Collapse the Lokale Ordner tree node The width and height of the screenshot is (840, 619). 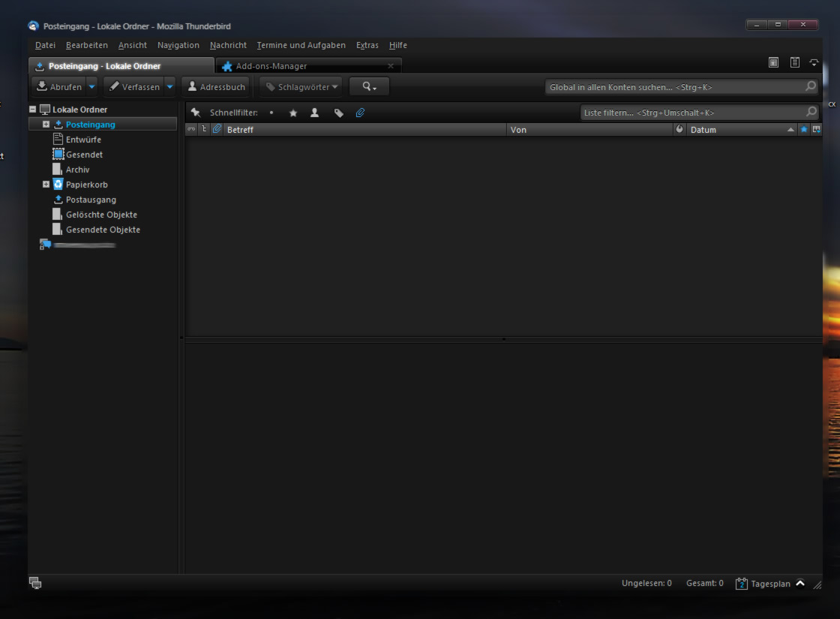33,110
